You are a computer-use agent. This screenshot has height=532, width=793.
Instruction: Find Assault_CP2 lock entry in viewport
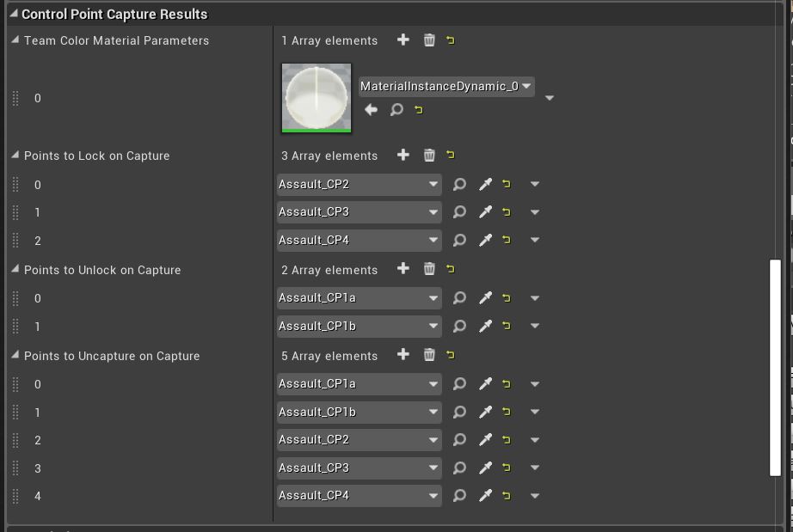(x=459, y=185)
